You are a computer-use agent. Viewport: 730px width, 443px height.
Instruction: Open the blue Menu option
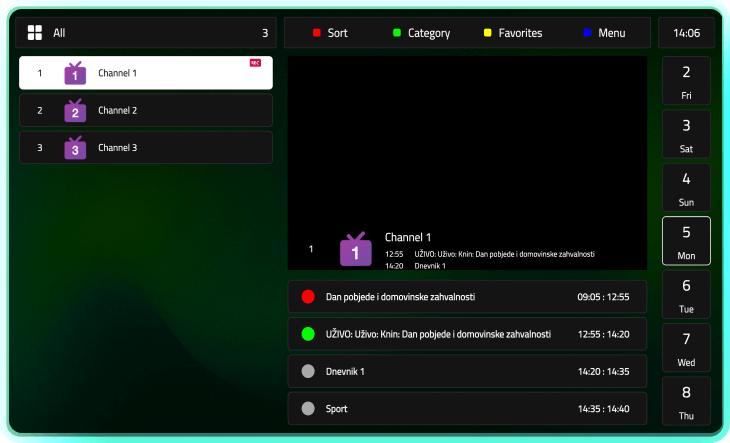(604, 33)
